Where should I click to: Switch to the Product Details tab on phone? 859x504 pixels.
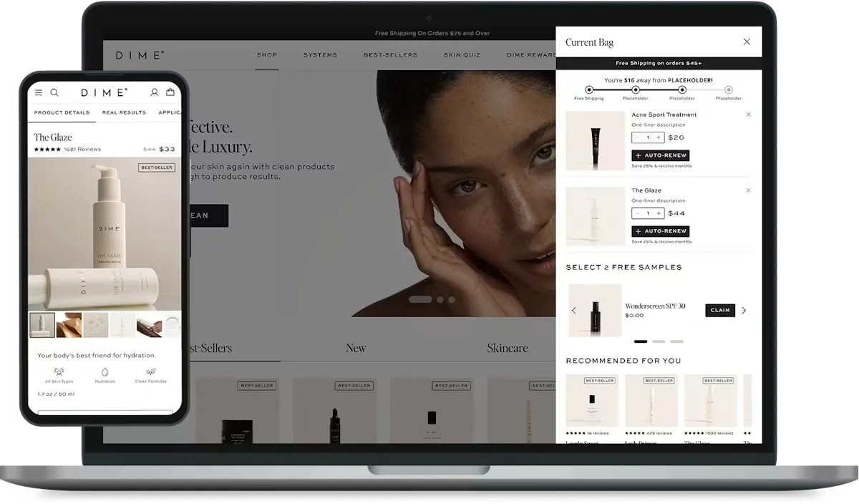(62, 112)
